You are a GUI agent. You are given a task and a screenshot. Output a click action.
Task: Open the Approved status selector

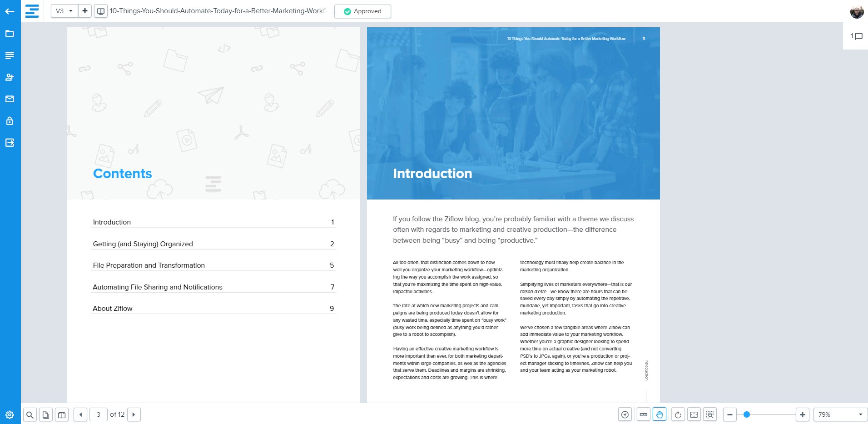[362, 11]
